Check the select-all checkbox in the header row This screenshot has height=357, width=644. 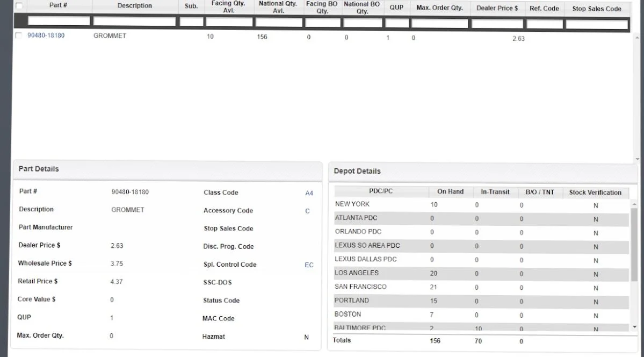[x=19, y=5]
